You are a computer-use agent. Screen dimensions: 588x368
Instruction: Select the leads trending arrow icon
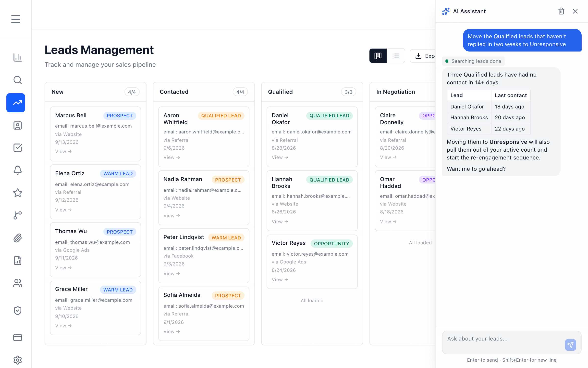16,103
